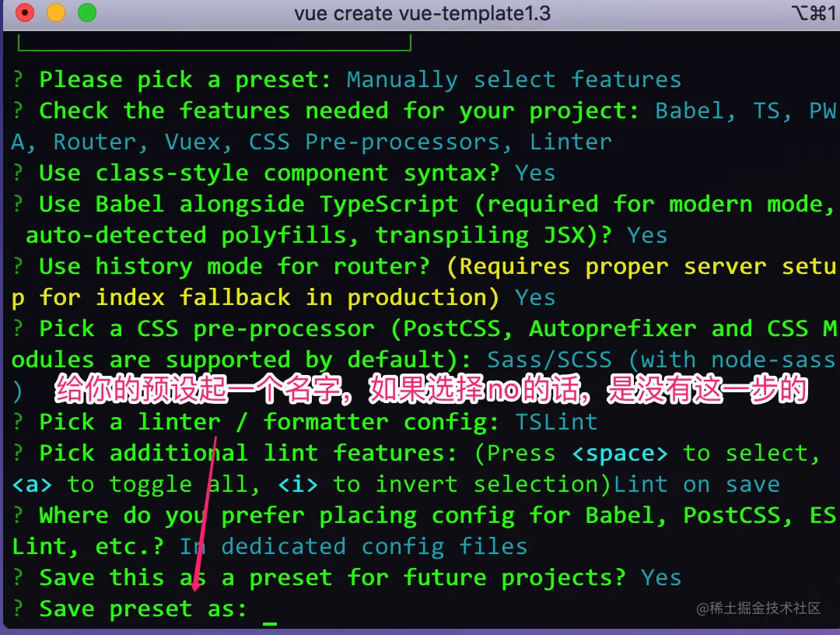Click the 'Manually select features' answer text
This screenshot has height=635, width=840.
pos(513,80)
